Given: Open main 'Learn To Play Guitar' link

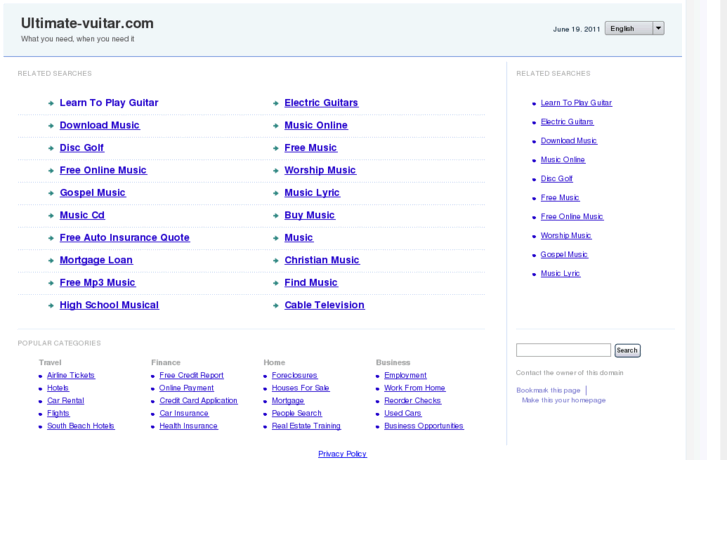Looking at the screenshot, I should click(109, 103).
